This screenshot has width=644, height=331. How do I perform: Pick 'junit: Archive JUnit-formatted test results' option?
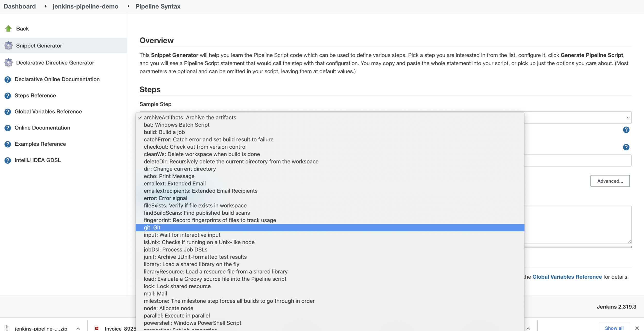(x=195, y=257)
